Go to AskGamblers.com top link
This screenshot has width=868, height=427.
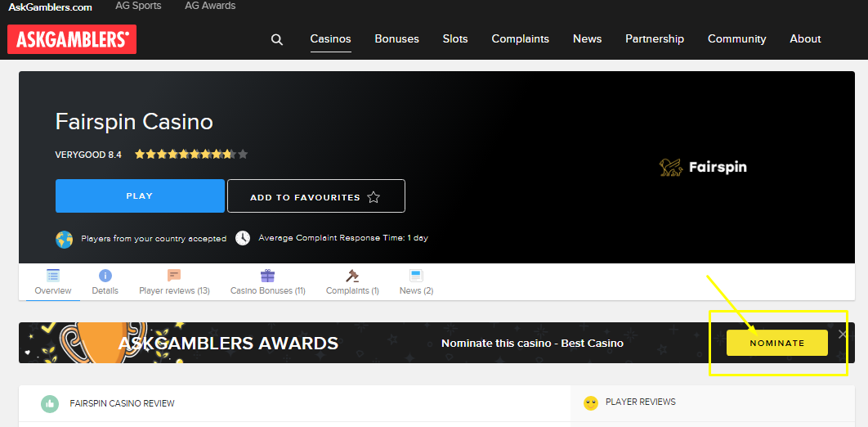coord(51,7)
